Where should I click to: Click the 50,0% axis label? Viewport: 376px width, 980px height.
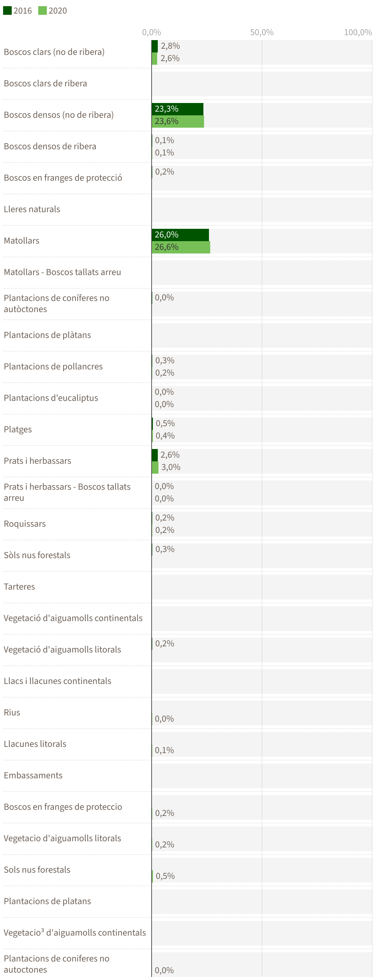[x=262, y=32]
